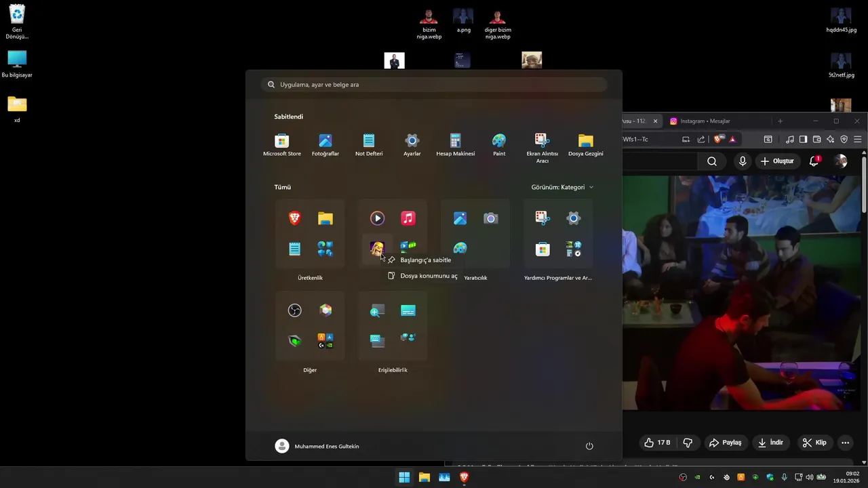Open YouTube profile avatar menu
The image size is (868, 488).
841,161
